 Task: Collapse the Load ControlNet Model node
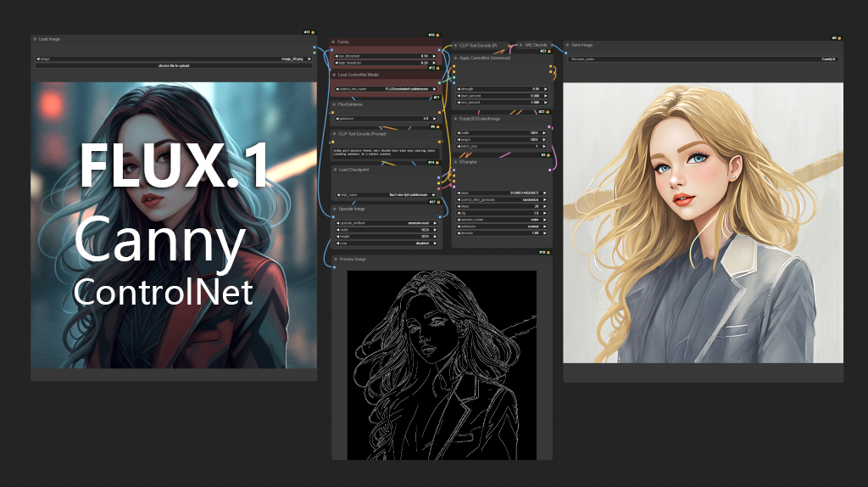[x=334, y=75]
